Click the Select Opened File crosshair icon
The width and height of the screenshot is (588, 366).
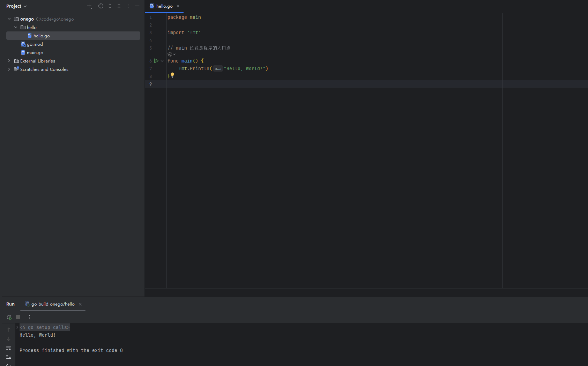point(101,6)
